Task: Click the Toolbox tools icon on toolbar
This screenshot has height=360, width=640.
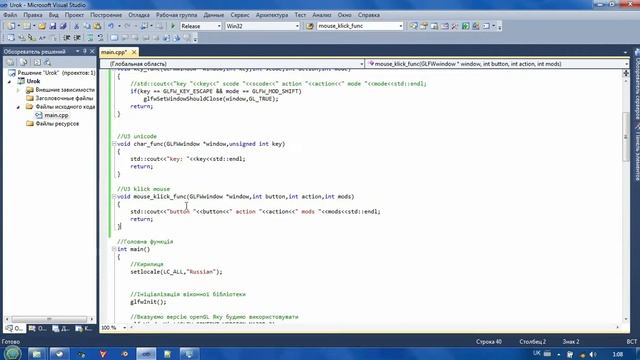Action: pos(455,26)
